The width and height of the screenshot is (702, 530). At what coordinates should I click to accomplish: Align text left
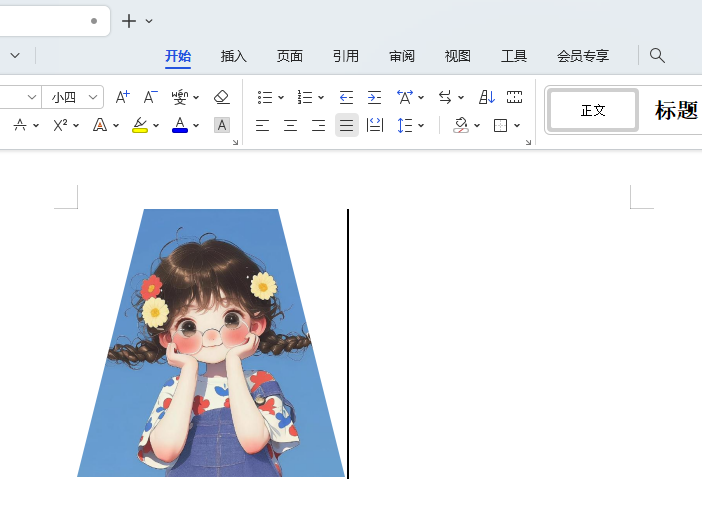(262, 125)
